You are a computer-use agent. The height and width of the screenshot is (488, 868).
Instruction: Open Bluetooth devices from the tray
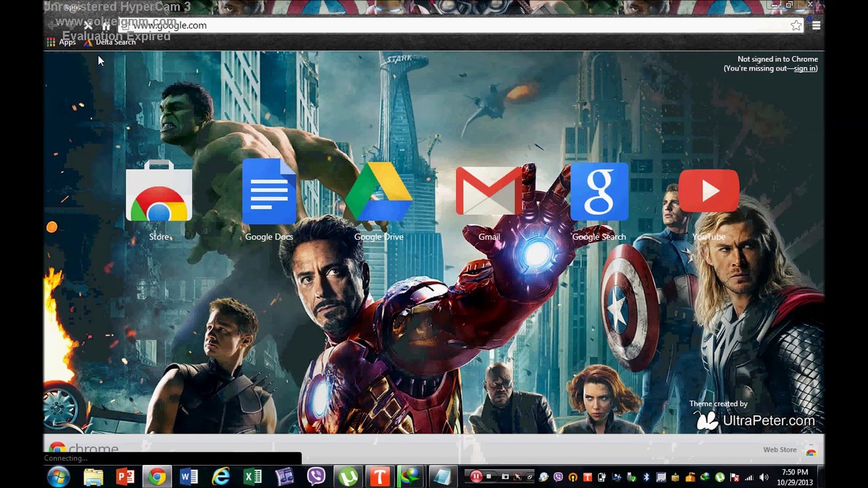pos(646,477)
